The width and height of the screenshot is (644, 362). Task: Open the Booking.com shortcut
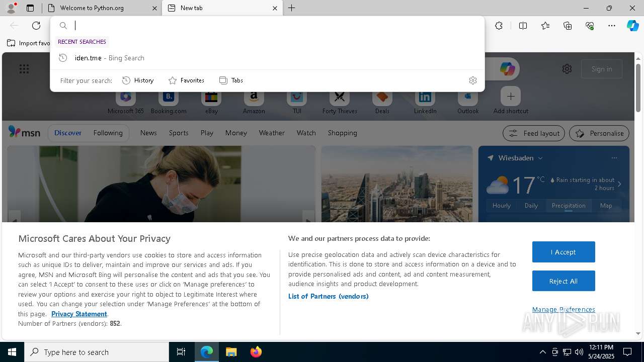[x=169, y=101]
